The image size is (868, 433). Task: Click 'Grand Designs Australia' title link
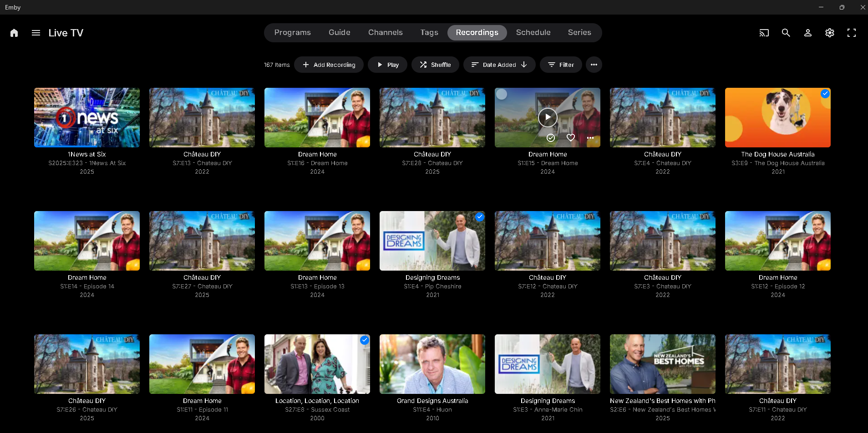coord(432,401)
